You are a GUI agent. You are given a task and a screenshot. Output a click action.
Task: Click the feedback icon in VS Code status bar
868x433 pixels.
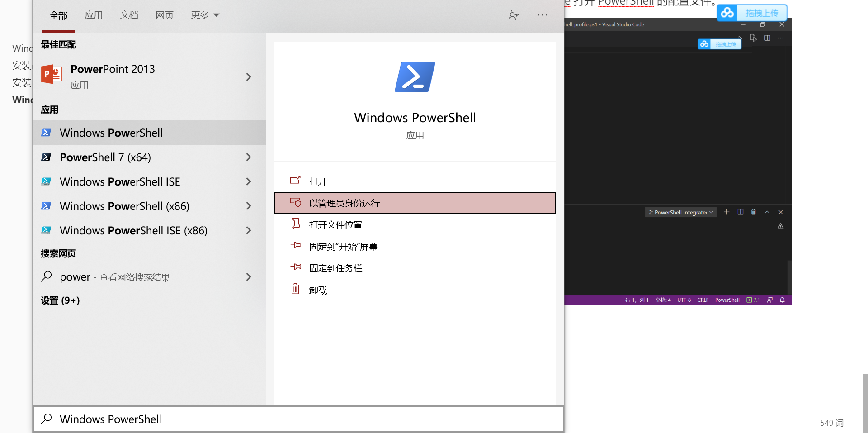point(770,300)
